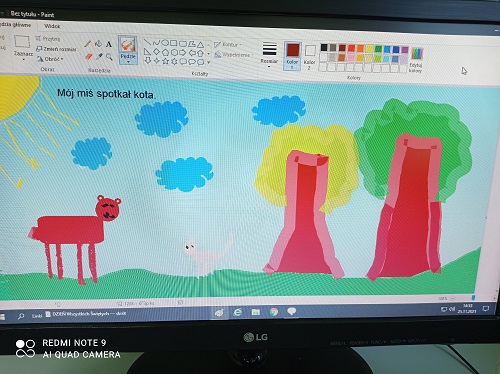Screen dimensions: 500x374
Task: Switch to the Widok tab
Action: point(52,26)
